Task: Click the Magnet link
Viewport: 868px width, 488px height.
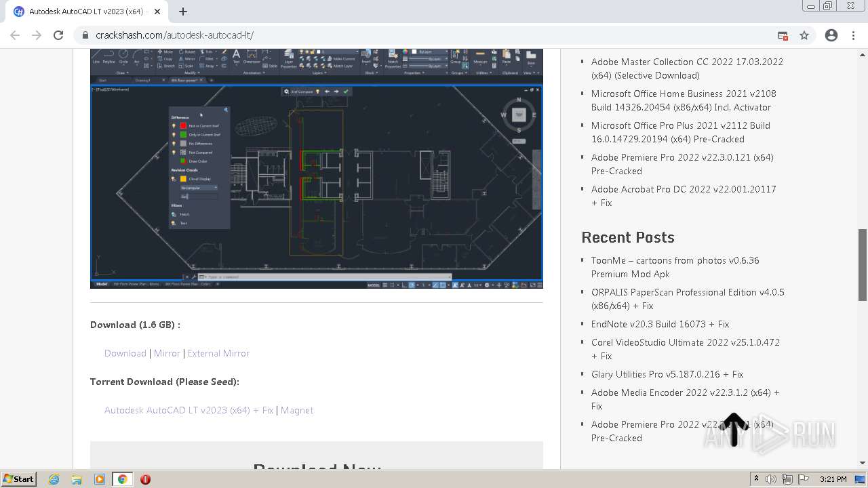Action: (x=297, y=410)
